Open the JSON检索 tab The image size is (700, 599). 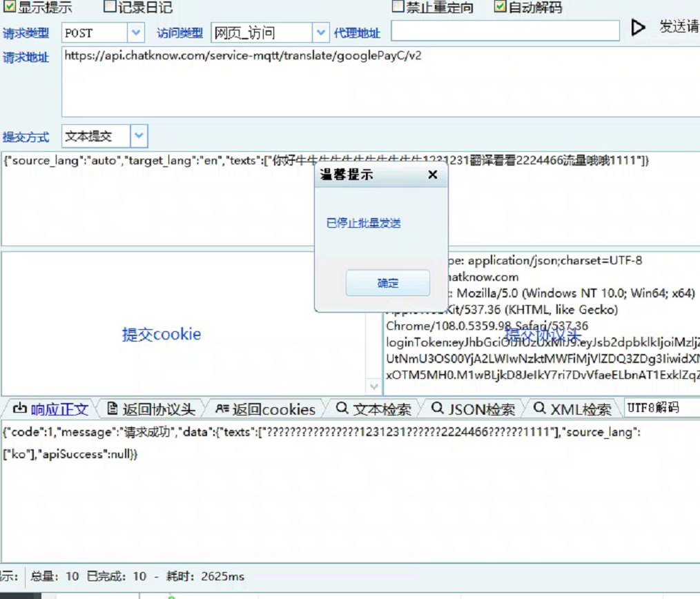pyautogui.click(x=481, y=409)
